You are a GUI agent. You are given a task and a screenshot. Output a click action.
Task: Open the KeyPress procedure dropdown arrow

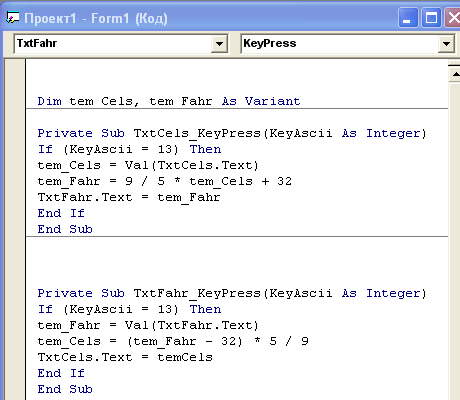tap(446, 44)
